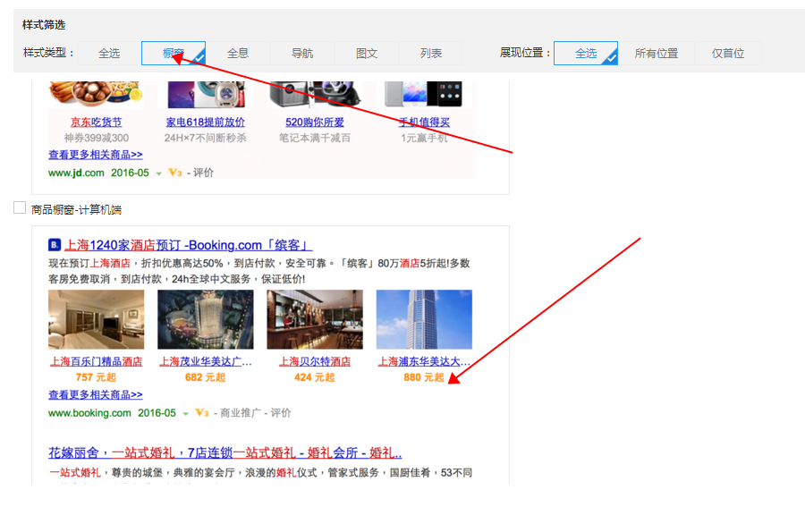
Task: Open the 520购你所爱 link
Action: (x=315, y=122)
